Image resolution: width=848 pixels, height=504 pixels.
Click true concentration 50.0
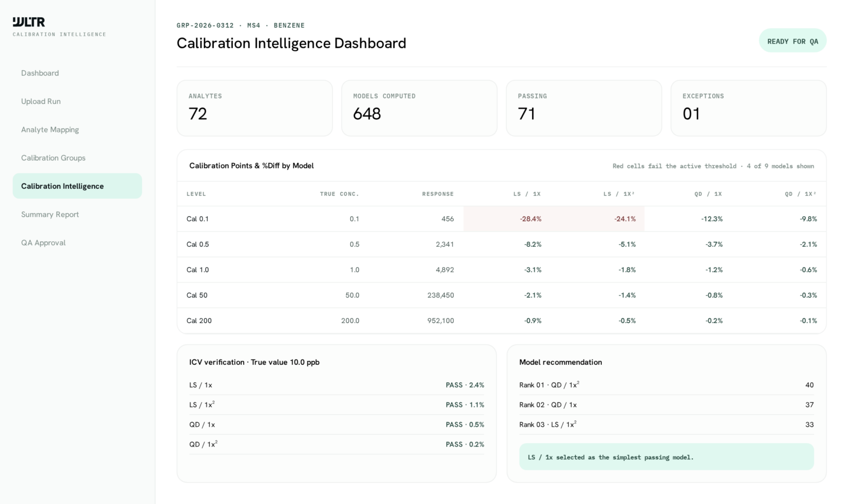[x=352, y=295]
